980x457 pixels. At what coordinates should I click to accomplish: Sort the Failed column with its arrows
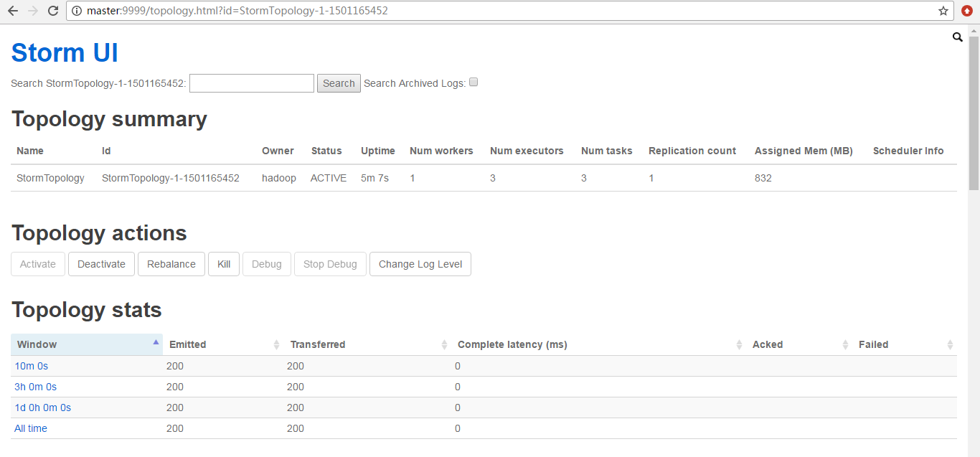[950, 345]
